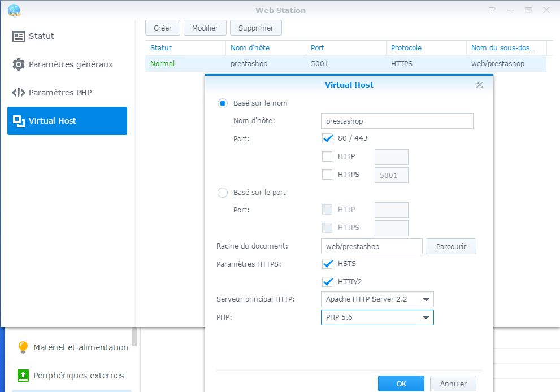Click the Périphériques externes green icon
Viewport: 560px width, 392px height.
point(23,376)
